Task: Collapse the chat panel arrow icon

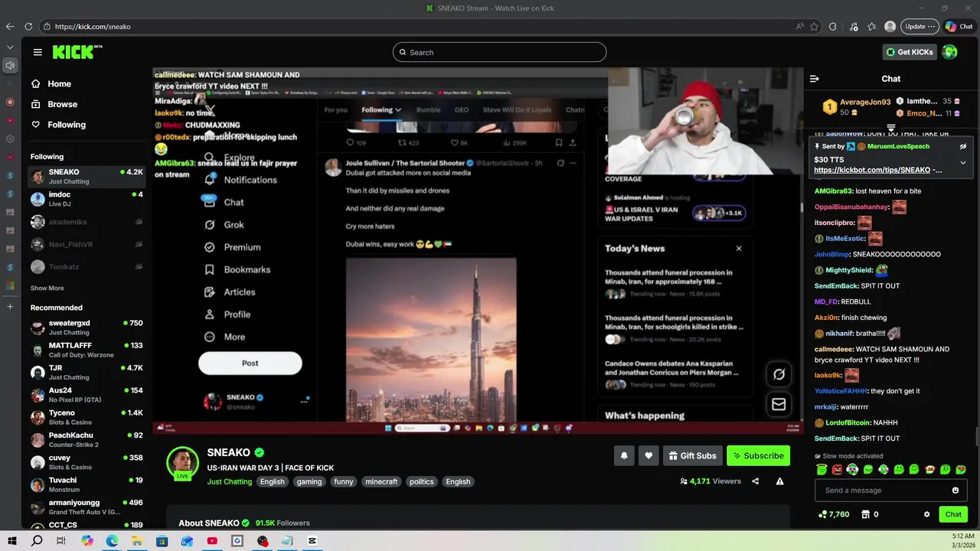Action: click(x=815, y=79)
